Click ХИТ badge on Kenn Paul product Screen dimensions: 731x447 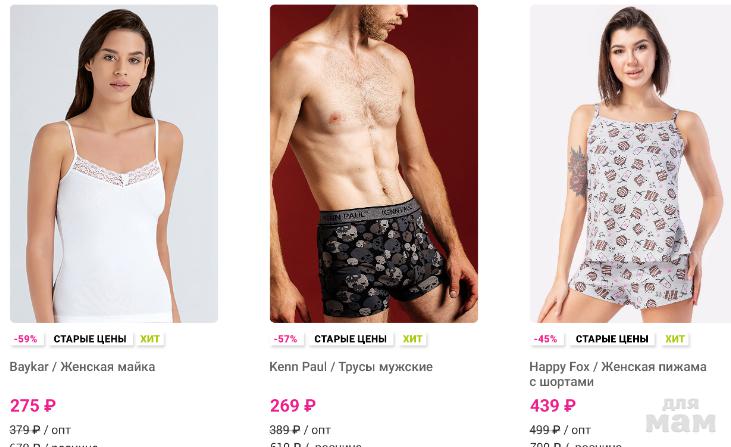pyautogui.click(x=413, y=339)
